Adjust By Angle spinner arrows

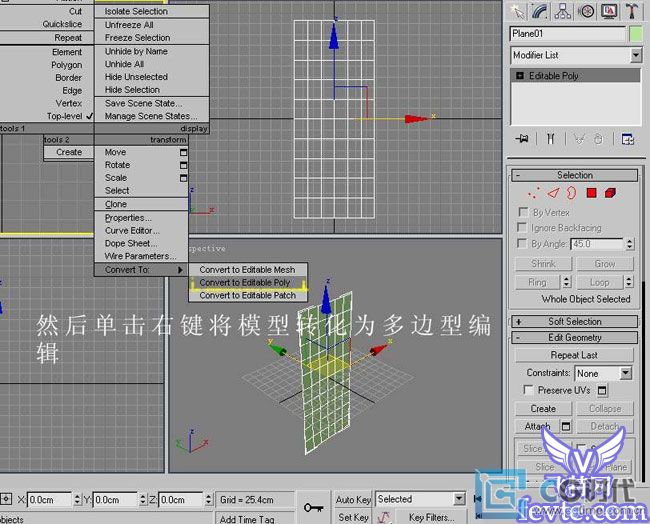coord(630,244)
